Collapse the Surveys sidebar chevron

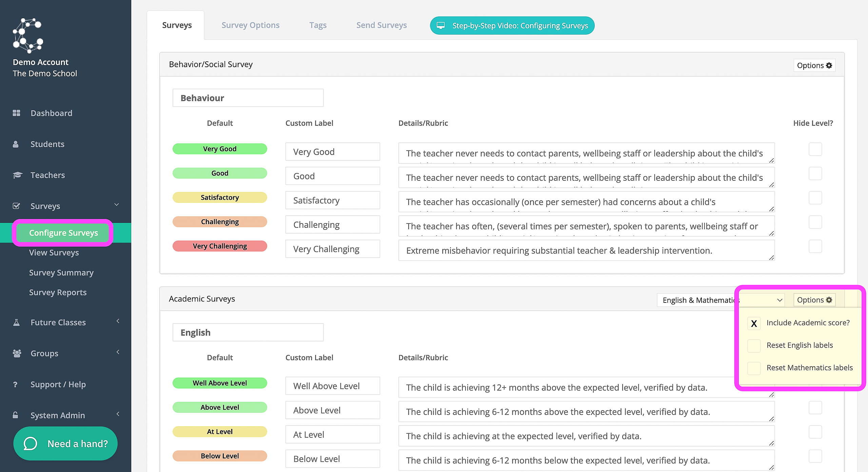[x=117, y=204]
